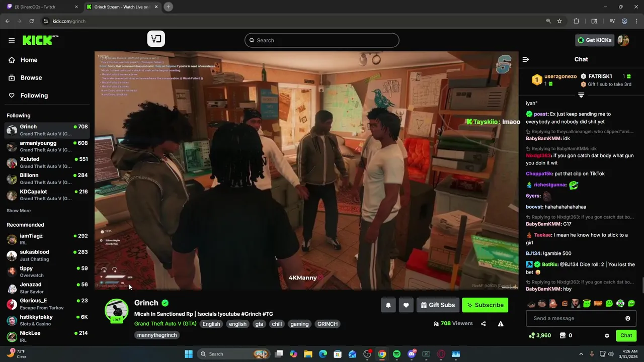Click the search field on Kick
644x362 pixels.
coord(322,40)
